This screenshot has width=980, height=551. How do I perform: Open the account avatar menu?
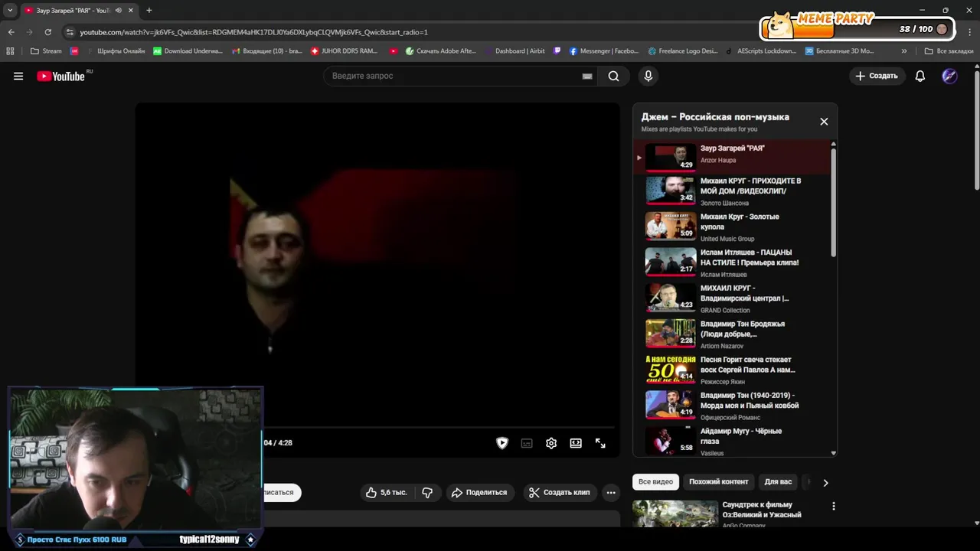point(949,76)
